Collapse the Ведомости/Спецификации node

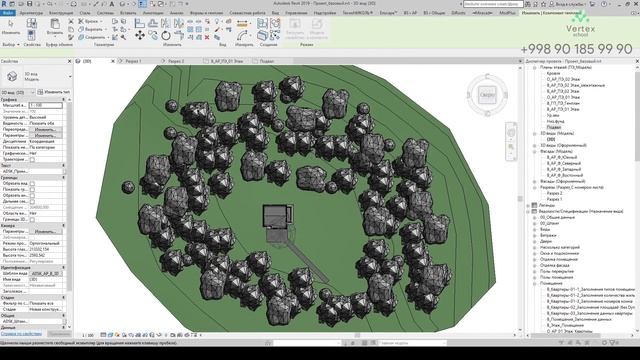(528, 211)
